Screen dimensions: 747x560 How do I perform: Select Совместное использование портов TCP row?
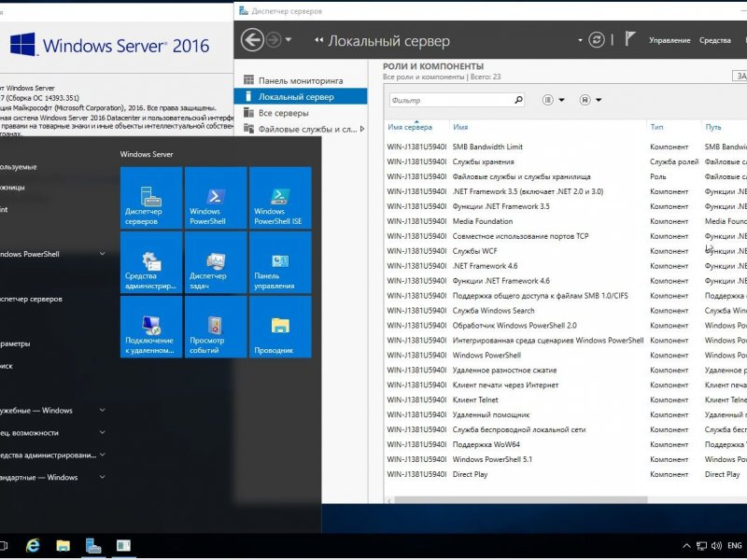click(x=567, y=236)
